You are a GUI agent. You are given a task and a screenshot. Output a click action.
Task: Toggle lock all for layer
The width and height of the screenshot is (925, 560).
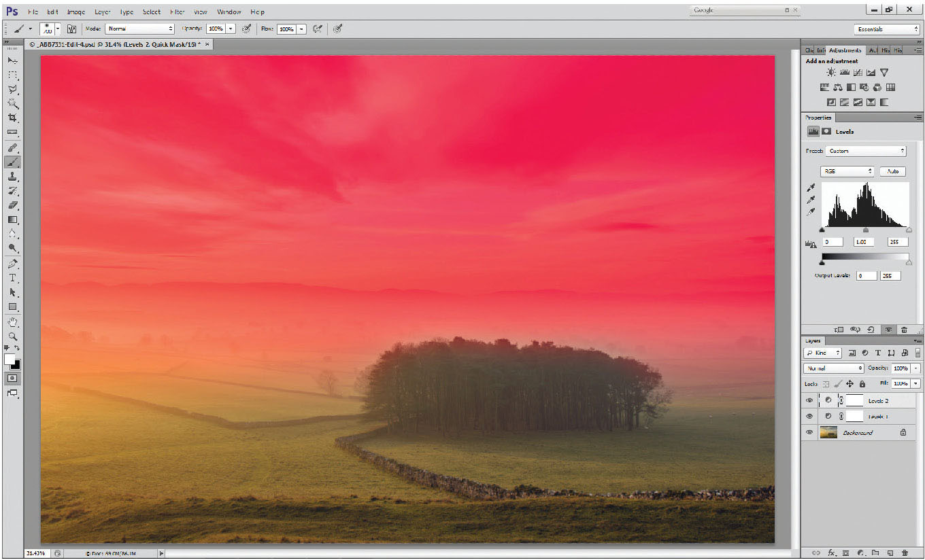[x=862, y=384]
